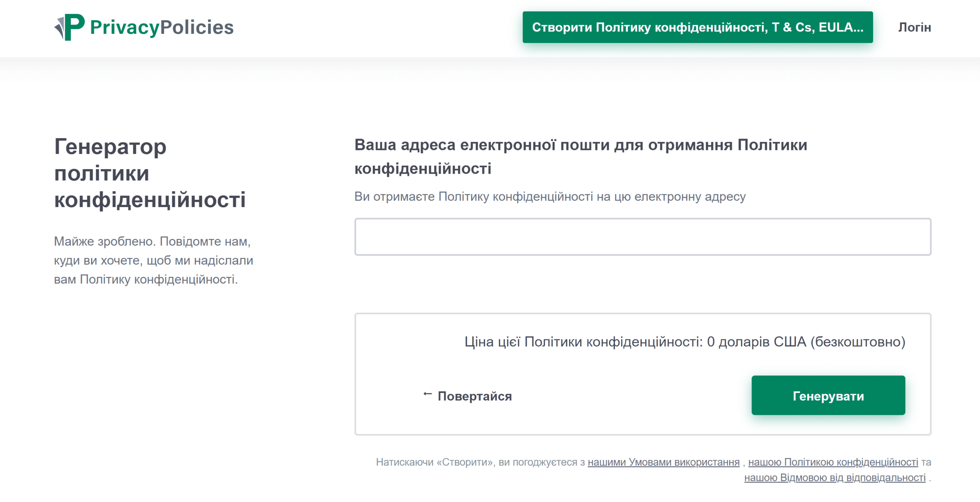Screen dimensions: 980x502
Task: Click the PrivacyPolicies wordmark text
Action: pyautogui.click(x=161, y=27)
